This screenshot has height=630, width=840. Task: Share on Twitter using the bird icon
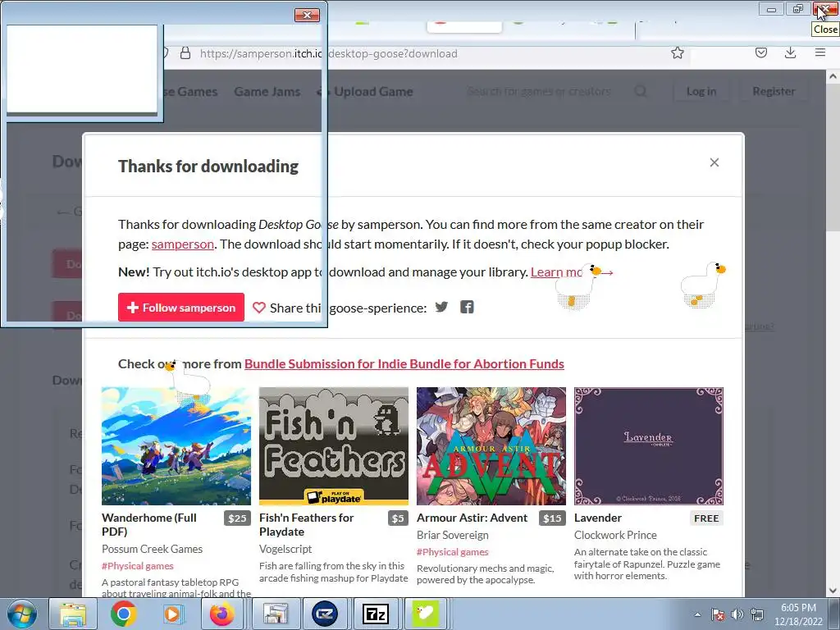[441, 307]
